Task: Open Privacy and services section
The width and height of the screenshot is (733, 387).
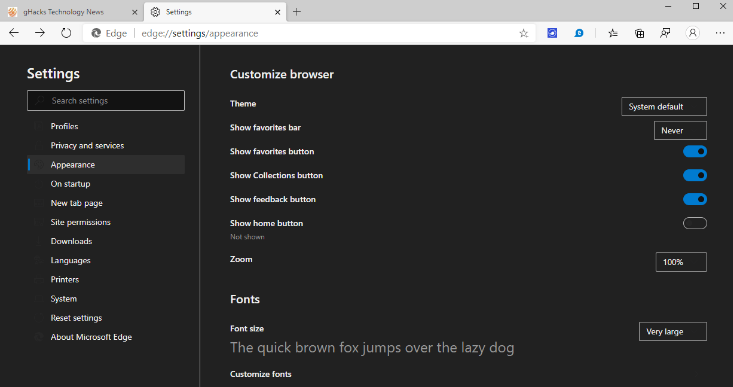Action: [106, 145]
